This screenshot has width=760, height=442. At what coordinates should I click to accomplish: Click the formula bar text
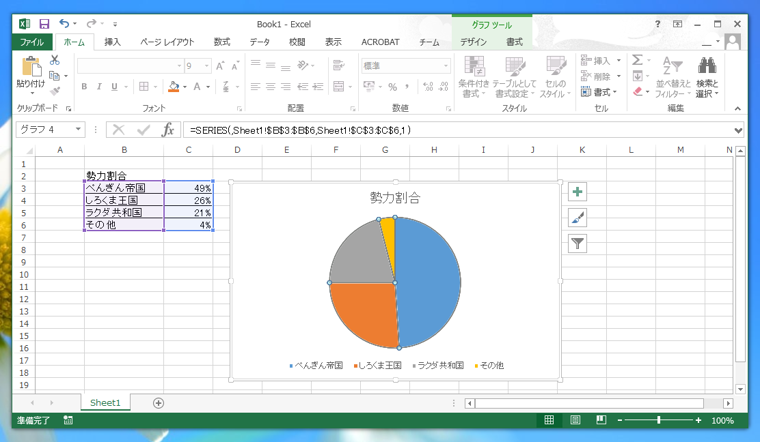pyautogui.click(x=301, y=130)
